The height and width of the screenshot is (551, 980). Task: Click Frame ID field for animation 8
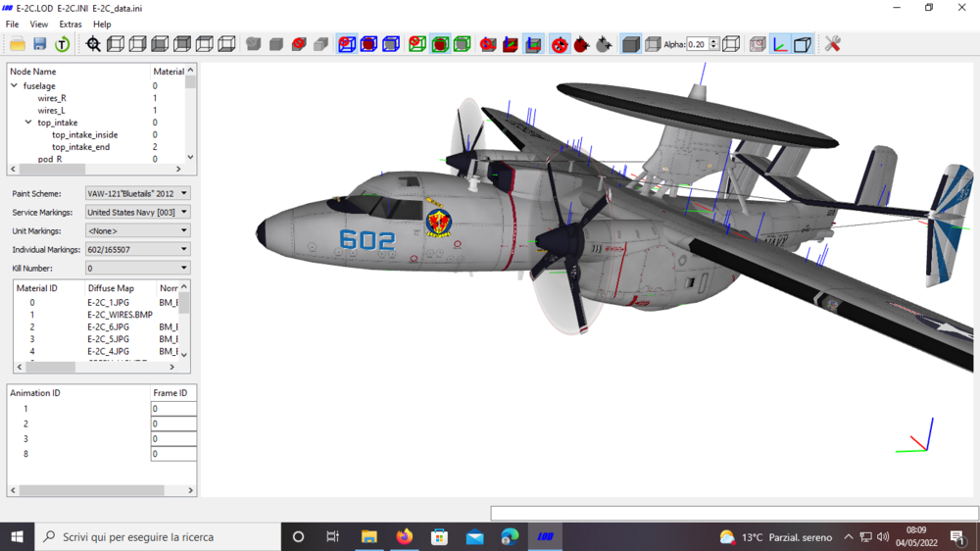click(x=173, y=454)
